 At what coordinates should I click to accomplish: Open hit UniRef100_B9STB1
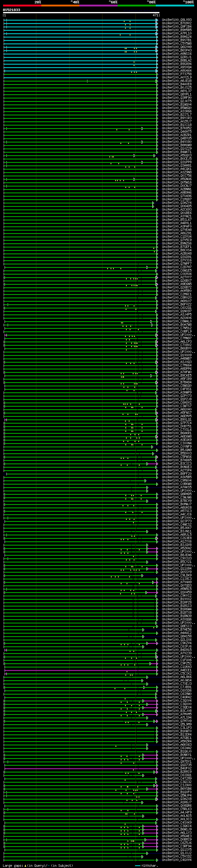(177, 40)
